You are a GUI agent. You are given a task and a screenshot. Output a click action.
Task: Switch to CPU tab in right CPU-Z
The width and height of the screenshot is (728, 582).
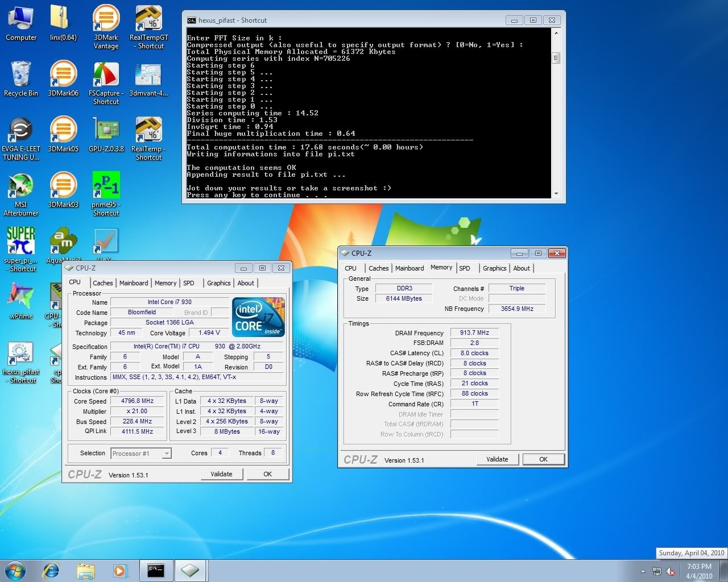351,268
